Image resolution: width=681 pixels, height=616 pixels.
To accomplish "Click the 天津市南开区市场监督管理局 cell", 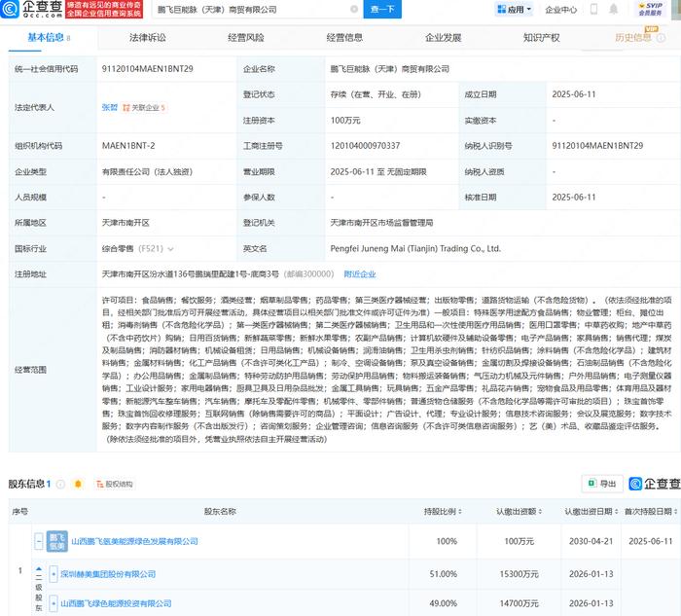I will pyautogui.click(x=381, y=223).
